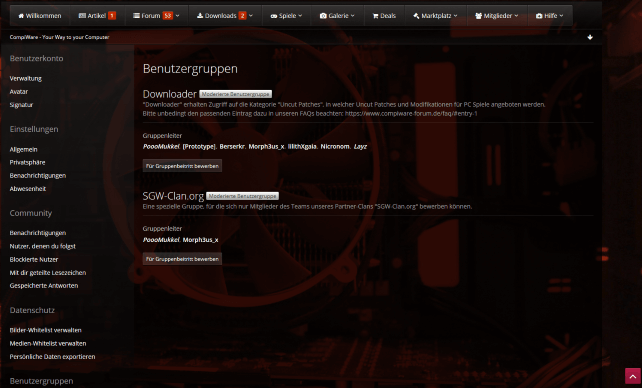Open Berserkr user profile
The image size is (642, 388).
[232, 147]
